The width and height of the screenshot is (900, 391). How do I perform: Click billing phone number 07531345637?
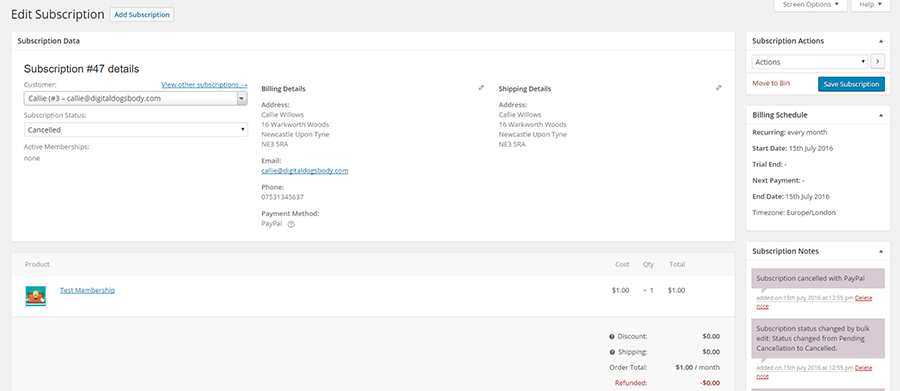pos(282,197)
